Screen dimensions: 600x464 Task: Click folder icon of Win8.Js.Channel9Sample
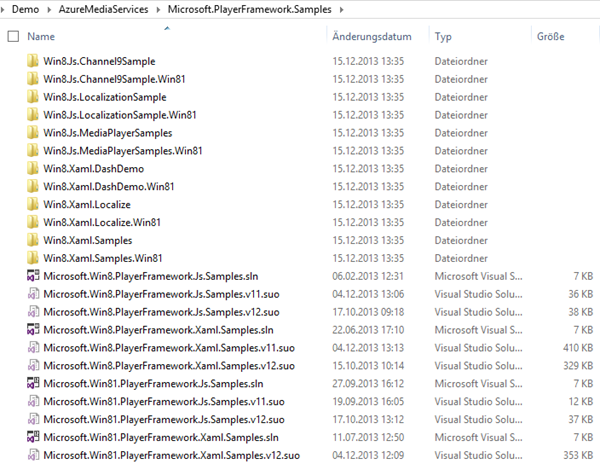(x=33, y=61)
